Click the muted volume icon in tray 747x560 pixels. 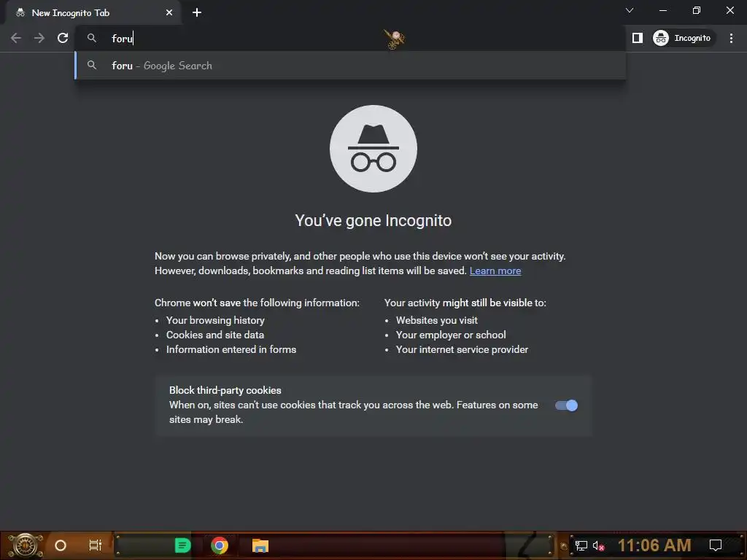pos(598,545)
